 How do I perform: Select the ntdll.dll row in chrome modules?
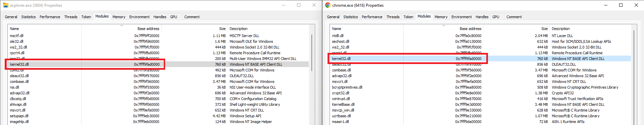[x=481, y=36]
